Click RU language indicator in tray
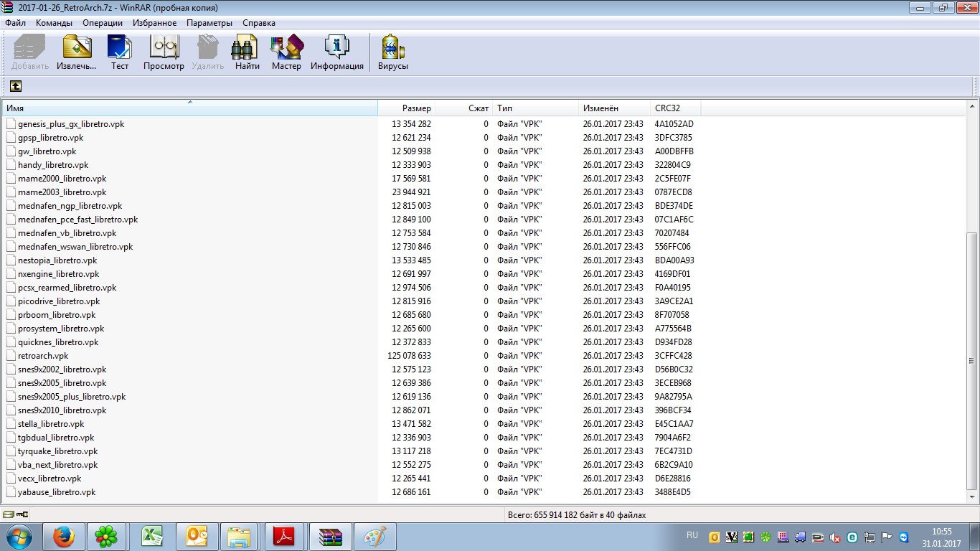980x551 pixels. 692,535
